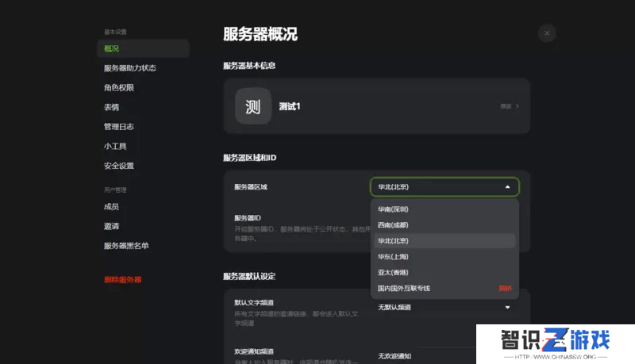This screenshot has width=635, height=364.
Task: Choose 西南(成都) from the region list
Action: [444, 225]
